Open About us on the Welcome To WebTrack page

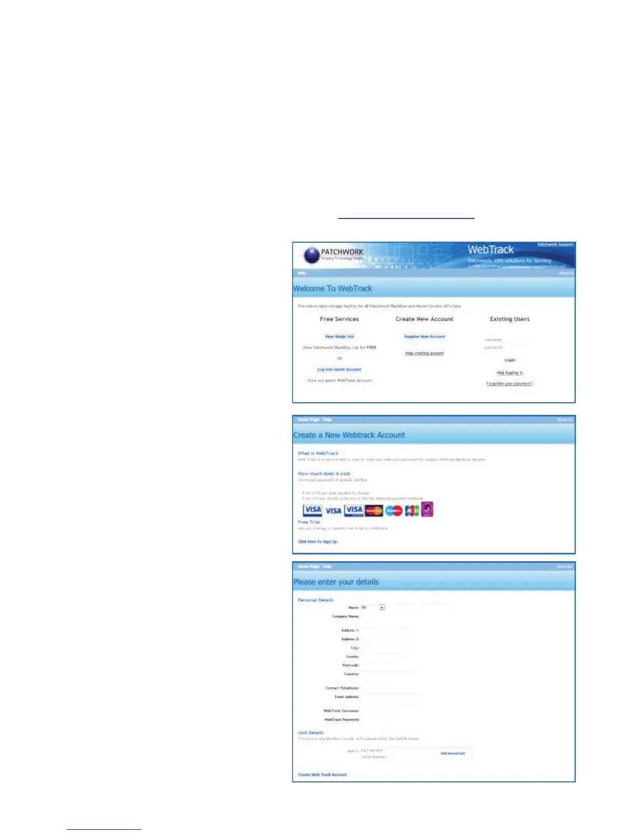coord(566,273)
